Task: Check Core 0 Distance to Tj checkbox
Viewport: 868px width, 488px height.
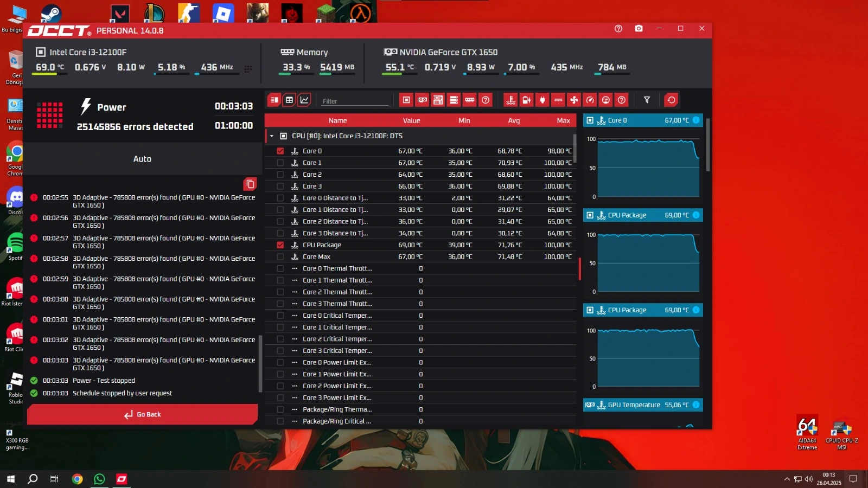Action: (280, 198)
